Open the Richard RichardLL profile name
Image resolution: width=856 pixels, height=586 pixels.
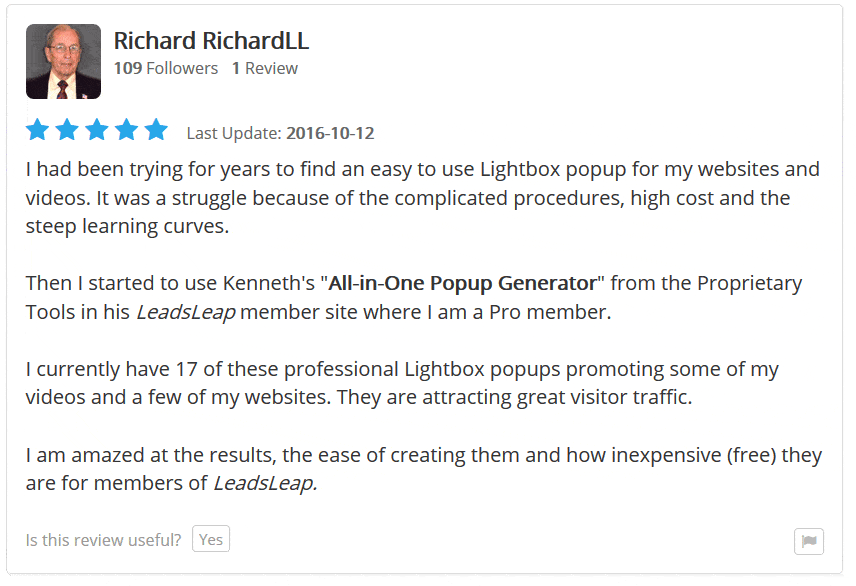point(211,41)
